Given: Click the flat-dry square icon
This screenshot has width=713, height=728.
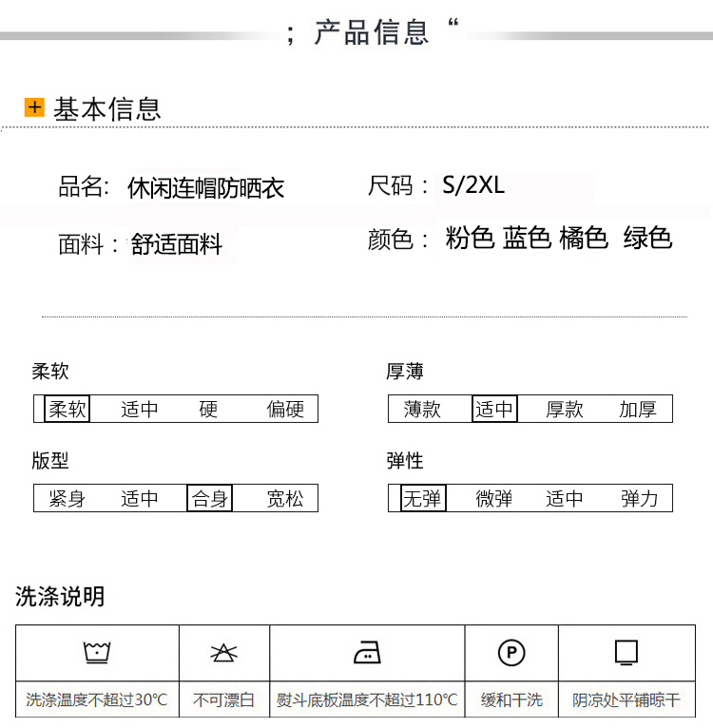Looking at the screenshot, I should tap(626, 653).
